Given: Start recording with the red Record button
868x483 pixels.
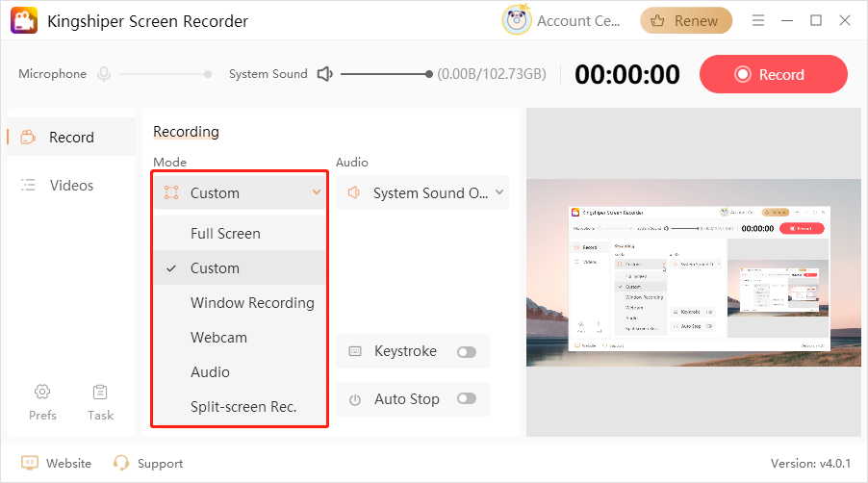Looking at the screenshot, I should [x=774, y=74].
